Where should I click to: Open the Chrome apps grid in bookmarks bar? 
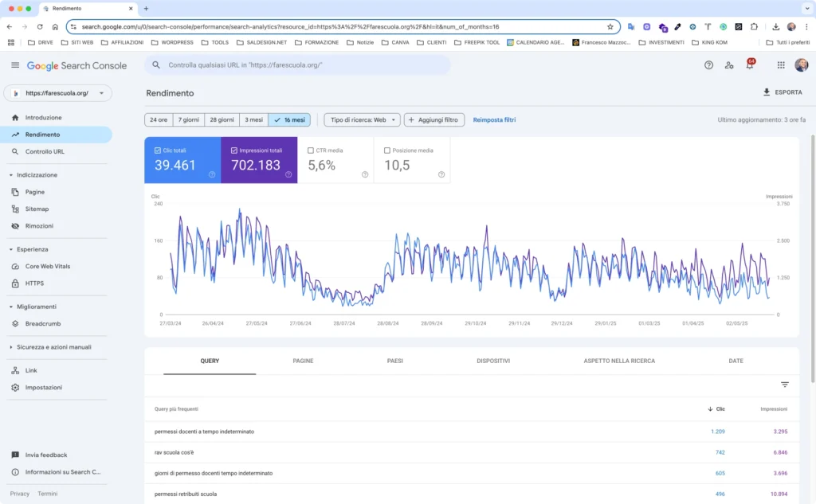point(11,43)
